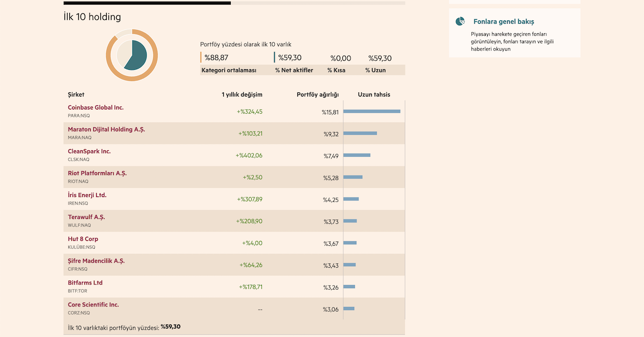Image resolution: width=644 pixels, height=337 pixels.
Task: Select Maraton Dijital Holding A.Ş. link
Action: pos(106,129)
